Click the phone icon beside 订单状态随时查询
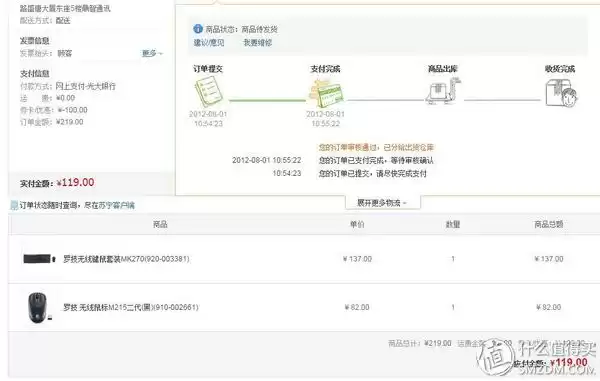Viewport: 600px width, 381px height. [x=15, y=205]
